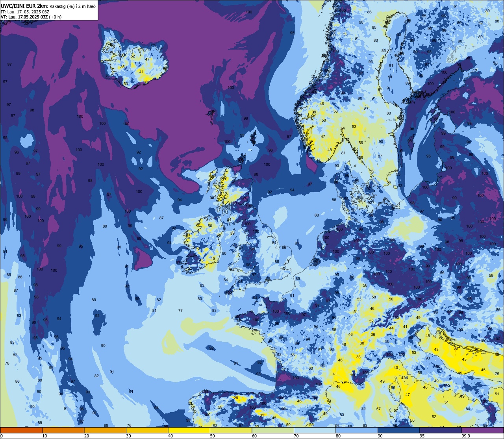The image size is (504, 439).
Task: Click the 80–90% light blue legend segment
Action: (x=357, y=430)
